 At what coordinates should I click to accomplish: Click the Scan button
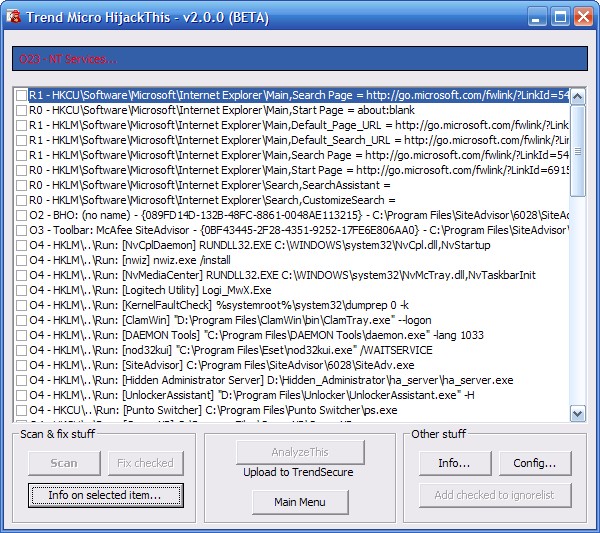(64, 463)
